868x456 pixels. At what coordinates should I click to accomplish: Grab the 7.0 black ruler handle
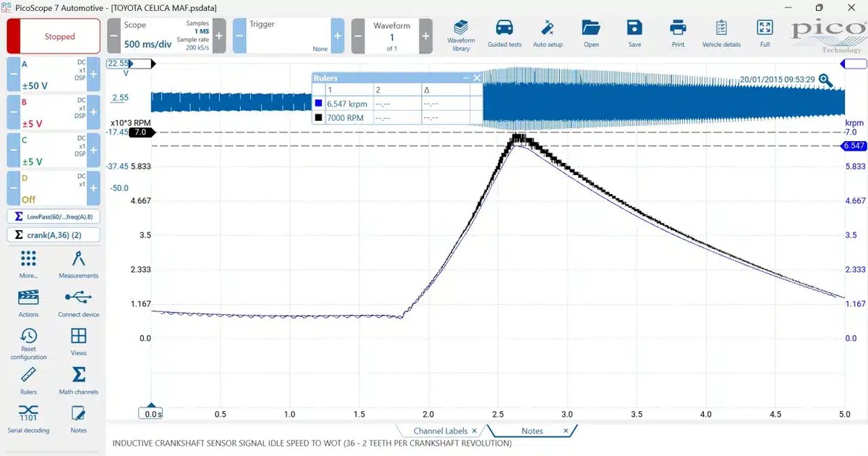[x=142, y=132]
